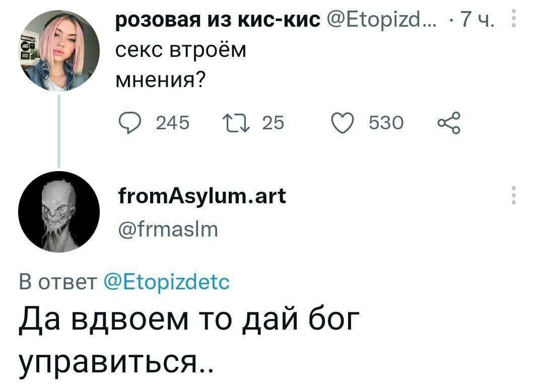Viewport: 544px width, 392px height.
Task: Click the 530 likes count
Action: pos(387,122)
